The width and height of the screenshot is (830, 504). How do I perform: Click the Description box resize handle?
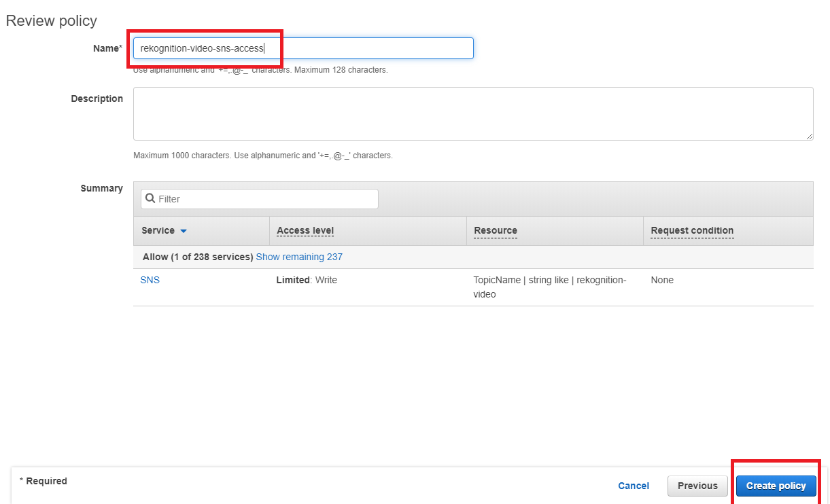809,136
